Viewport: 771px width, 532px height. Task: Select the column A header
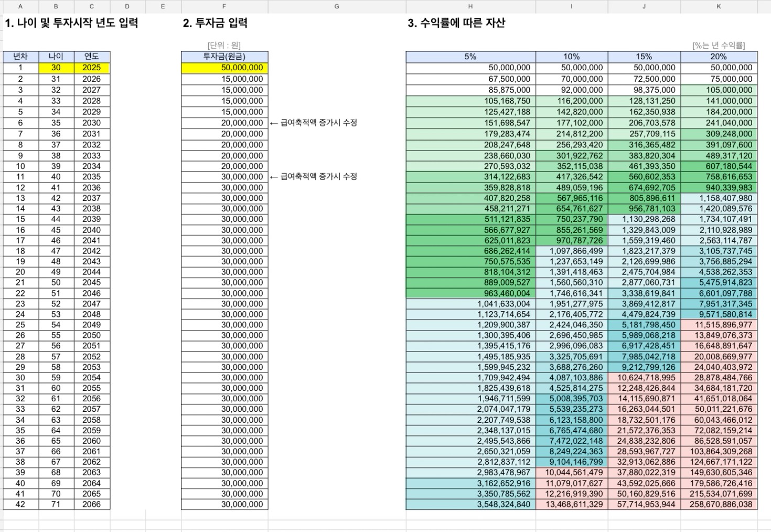[x=20, y=6]
